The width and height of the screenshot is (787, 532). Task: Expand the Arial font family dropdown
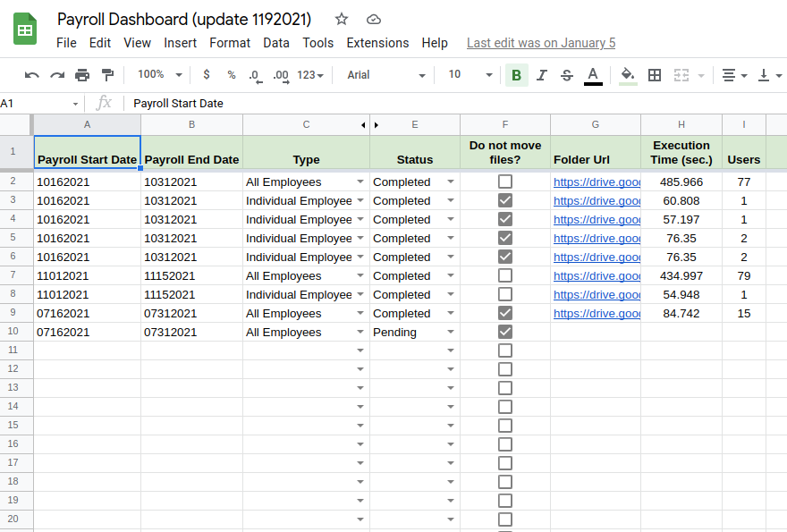[386, 75]
